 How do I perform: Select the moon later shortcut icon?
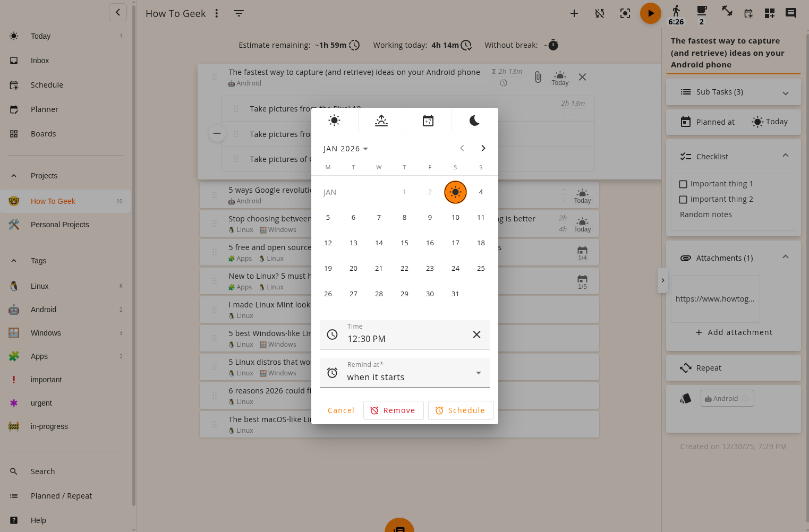(x=475, y=121)
